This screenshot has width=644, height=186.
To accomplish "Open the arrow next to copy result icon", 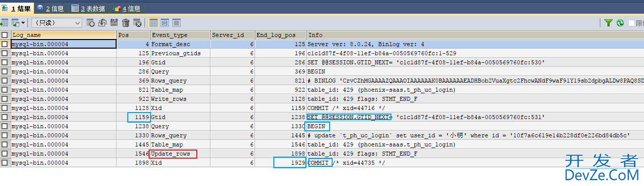I will 23,23.
